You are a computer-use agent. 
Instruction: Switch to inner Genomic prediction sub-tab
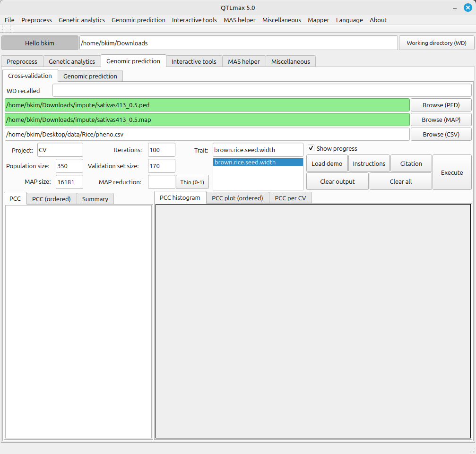(x=90, y=76)
